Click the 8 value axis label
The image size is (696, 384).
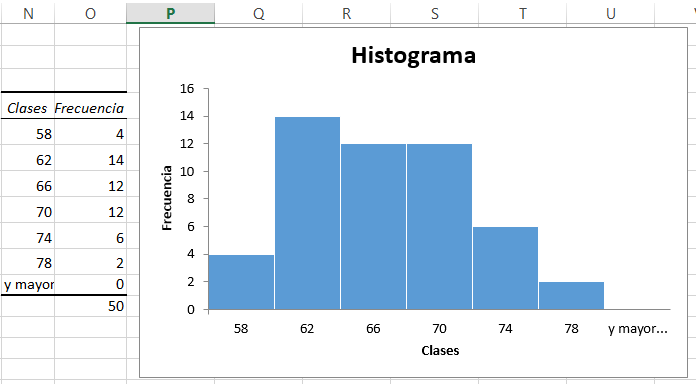pos(190,199)
